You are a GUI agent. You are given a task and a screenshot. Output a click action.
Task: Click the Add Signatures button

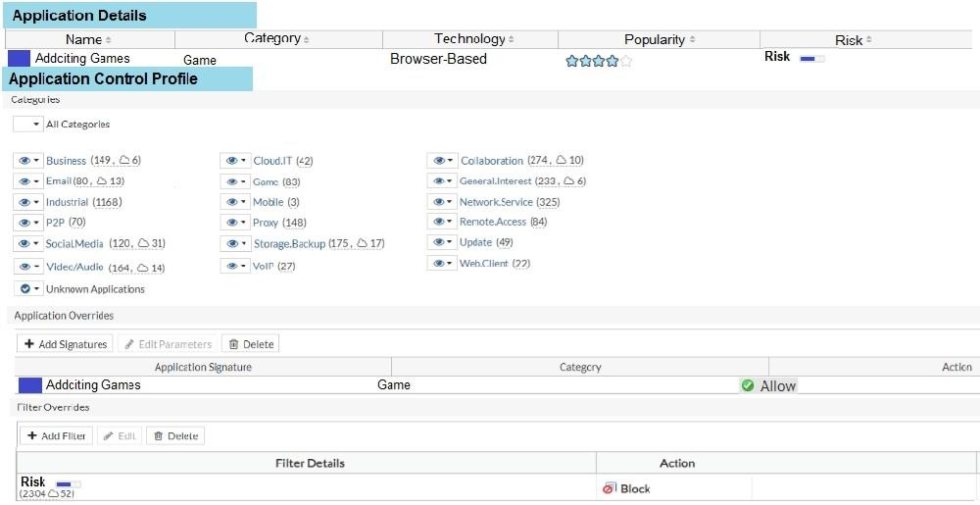64,344
